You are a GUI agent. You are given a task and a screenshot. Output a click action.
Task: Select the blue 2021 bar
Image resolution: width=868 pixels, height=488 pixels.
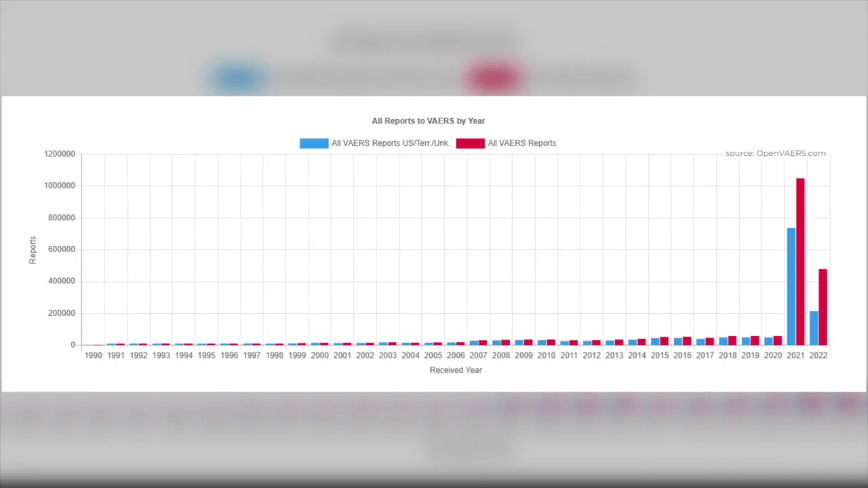click(791, 286)
